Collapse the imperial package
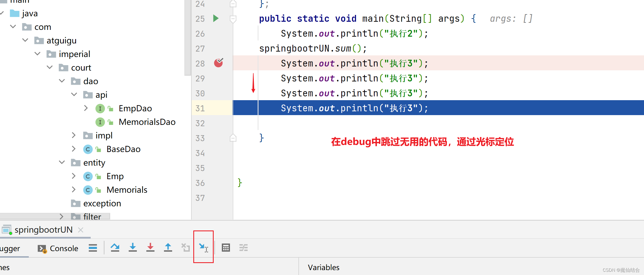Image resolution: width=644 pixels, height=275 pixels. pyautogui.click(x=37, y=54)
